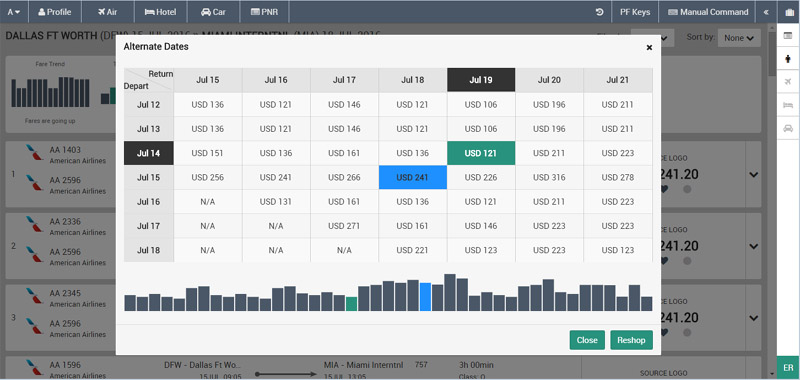Select USD 278 fare cell

pyautogui.click(x=617, y=178)
